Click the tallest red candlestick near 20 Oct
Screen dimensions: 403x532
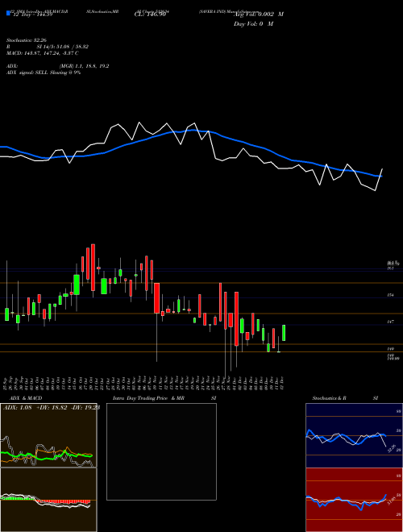coord(93,268)
